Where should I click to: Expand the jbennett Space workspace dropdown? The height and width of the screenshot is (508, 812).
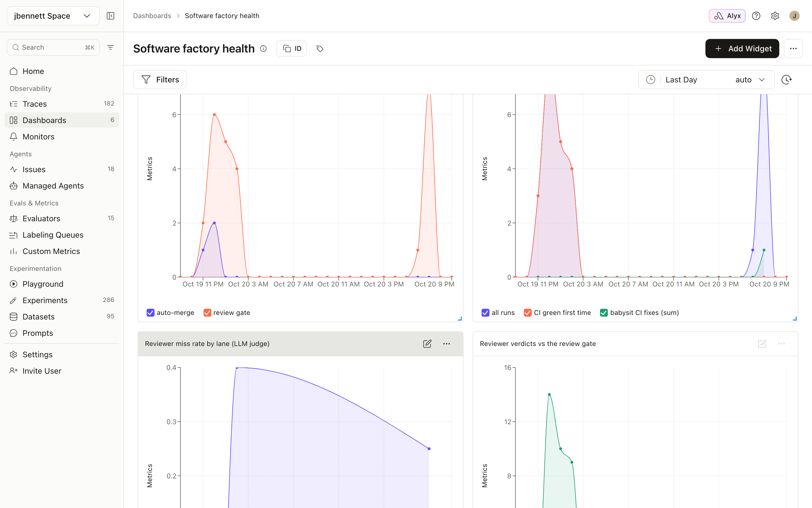(x=53, y=16)
